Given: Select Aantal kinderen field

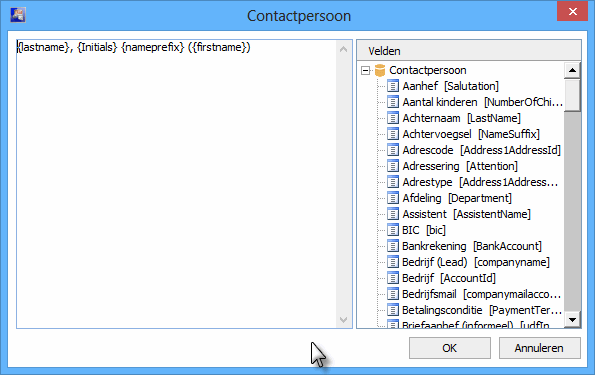Looking at the screenshot, I should tap(482, 102).
